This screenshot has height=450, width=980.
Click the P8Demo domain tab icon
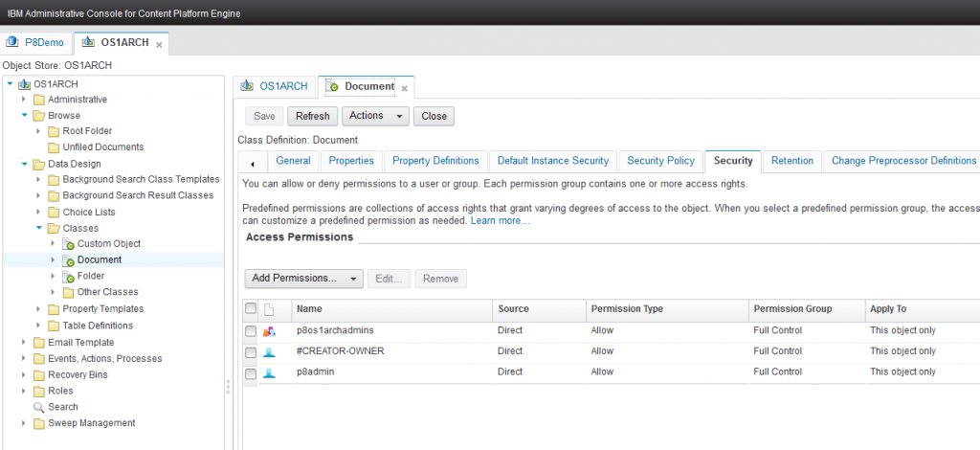pos(11,42)
